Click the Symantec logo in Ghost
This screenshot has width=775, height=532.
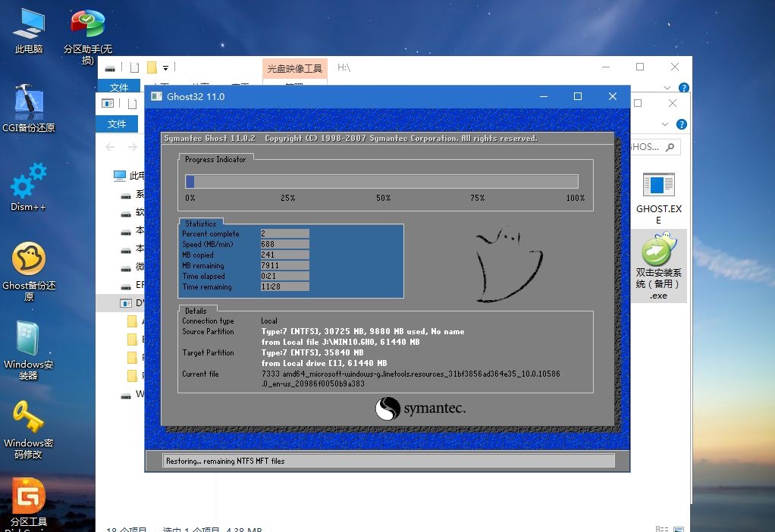tap(420, 408)
